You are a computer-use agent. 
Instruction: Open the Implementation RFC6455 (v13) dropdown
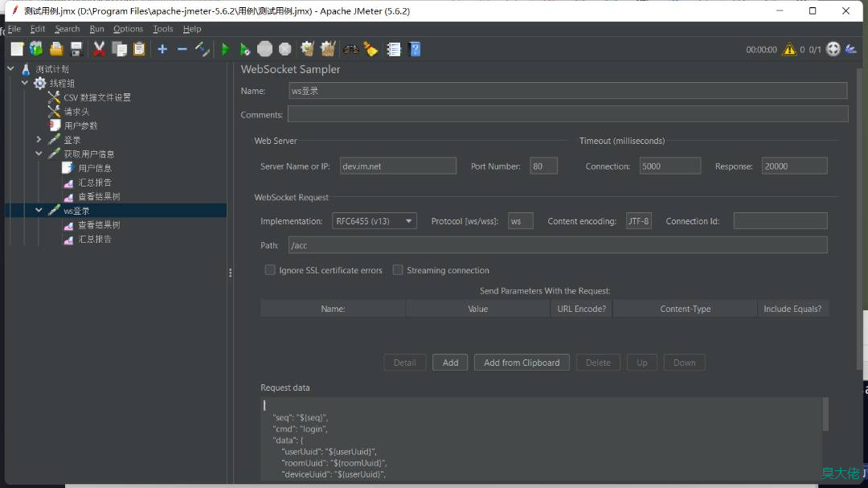(375, 221)
